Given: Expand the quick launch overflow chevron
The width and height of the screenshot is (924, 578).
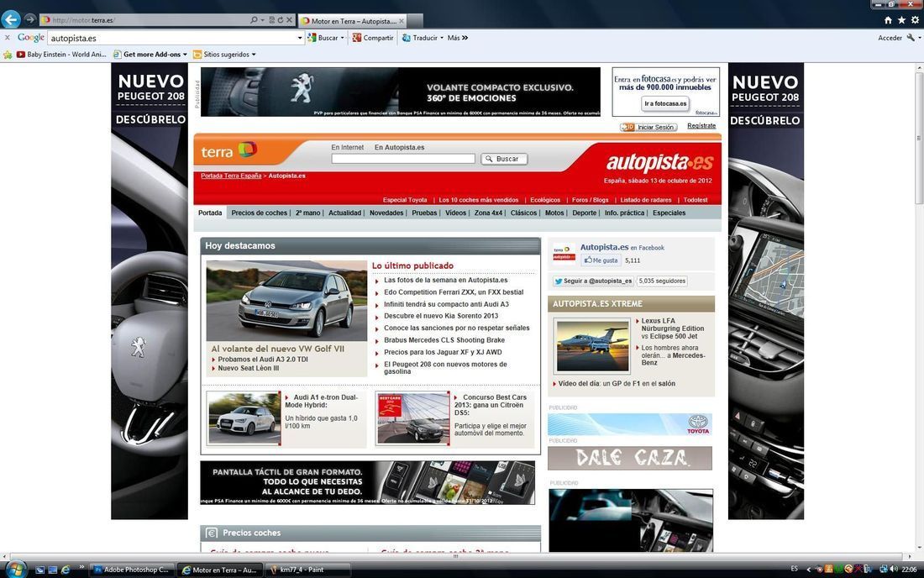Looking at the screenshot, I should pos(81,567).
